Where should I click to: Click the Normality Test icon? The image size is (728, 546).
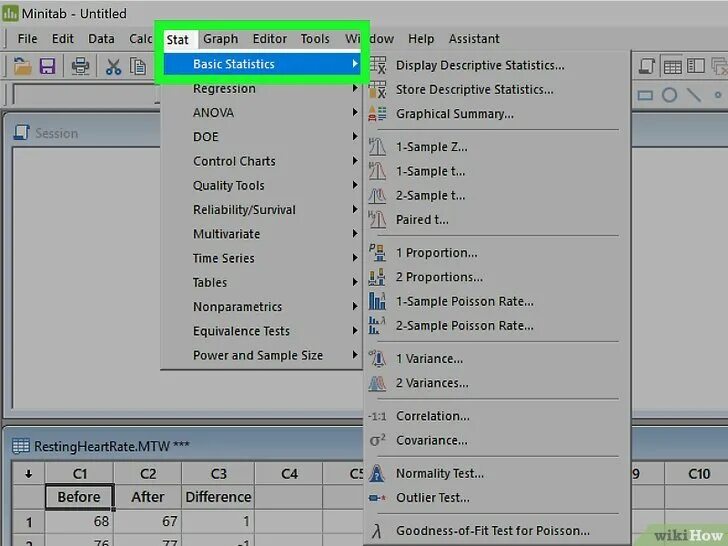click(x=377, y=474)
